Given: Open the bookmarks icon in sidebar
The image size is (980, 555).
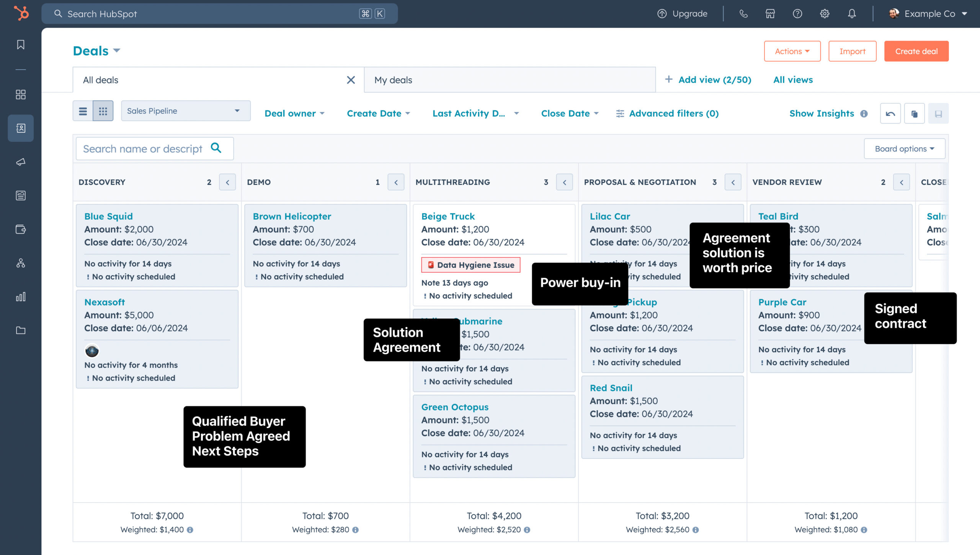Looking at the screenshot, I should [21, 45].
